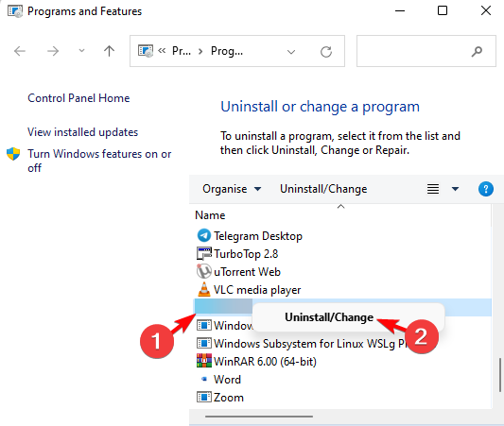This screenshot has width=504, height=426.
Task: Go up one folder level arrow
Action: pyautogui.click(x=110, y=51)
